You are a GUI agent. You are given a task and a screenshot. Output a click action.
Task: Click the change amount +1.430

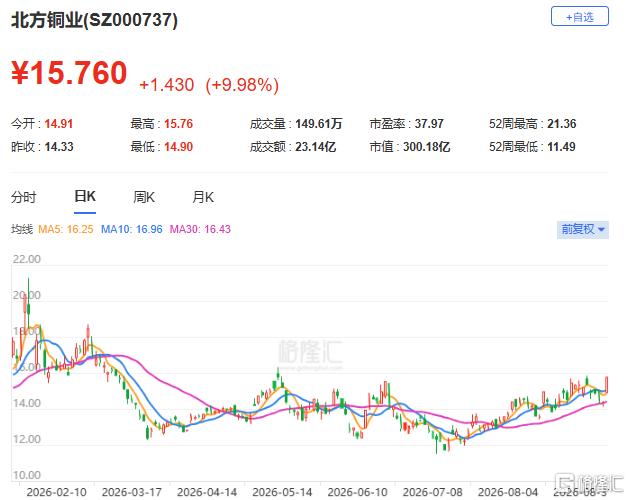(x=167, y=85)
